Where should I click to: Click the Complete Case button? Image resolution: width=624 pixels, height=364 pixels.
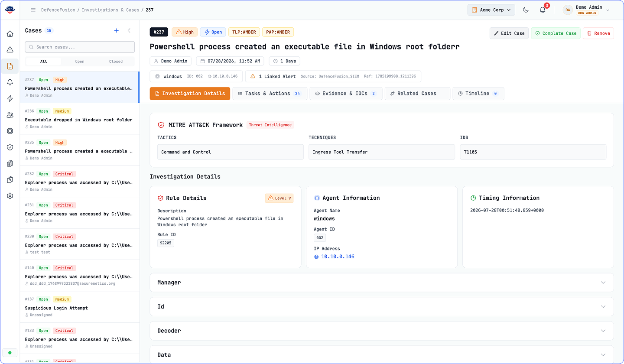click(556, 33)
